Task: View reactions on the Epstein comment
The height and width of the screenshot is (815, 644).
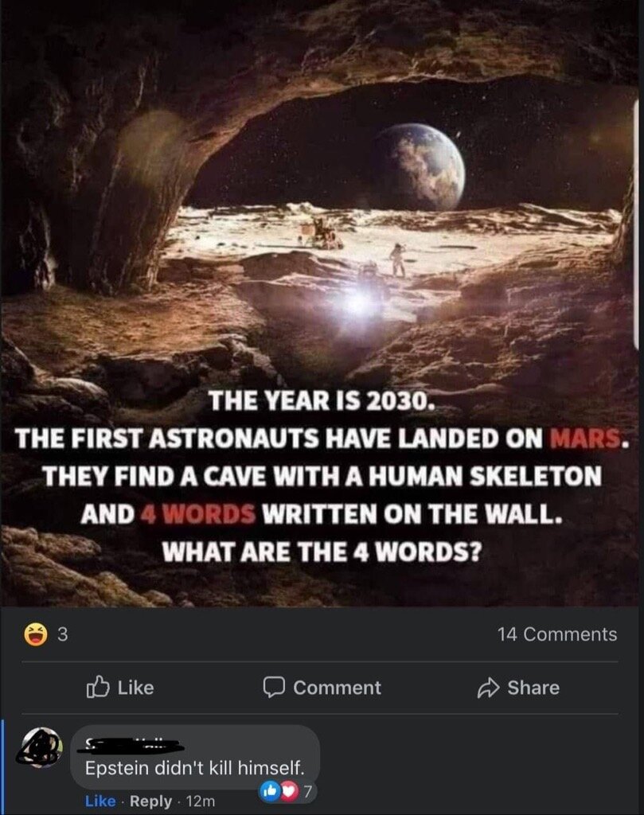Action: pos(287,792)
